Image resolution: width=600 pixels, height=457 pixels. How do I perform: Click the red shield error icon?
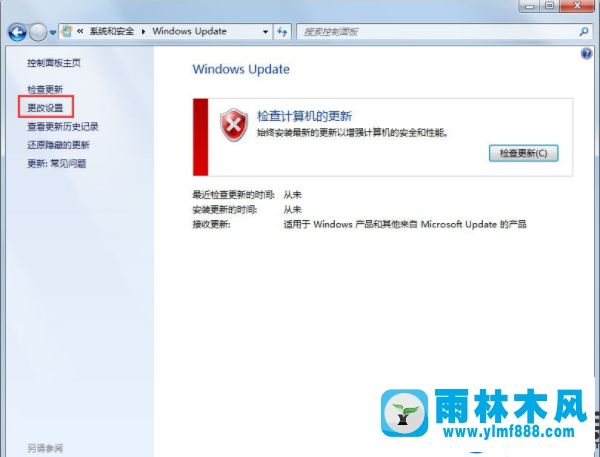[234, 124]
